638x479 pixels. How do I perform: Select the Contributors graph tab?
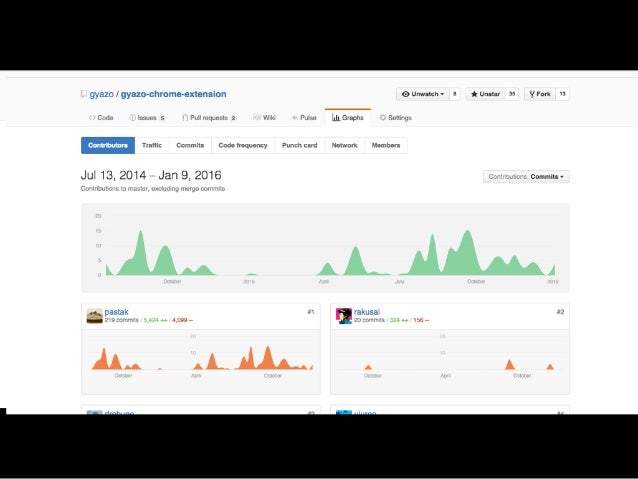pos(108,145)
